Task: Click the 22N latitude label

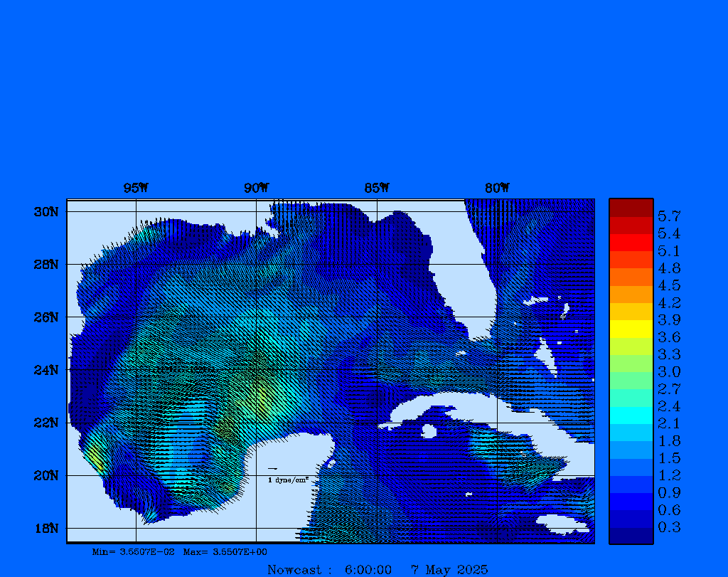Action: coord(45,423)
